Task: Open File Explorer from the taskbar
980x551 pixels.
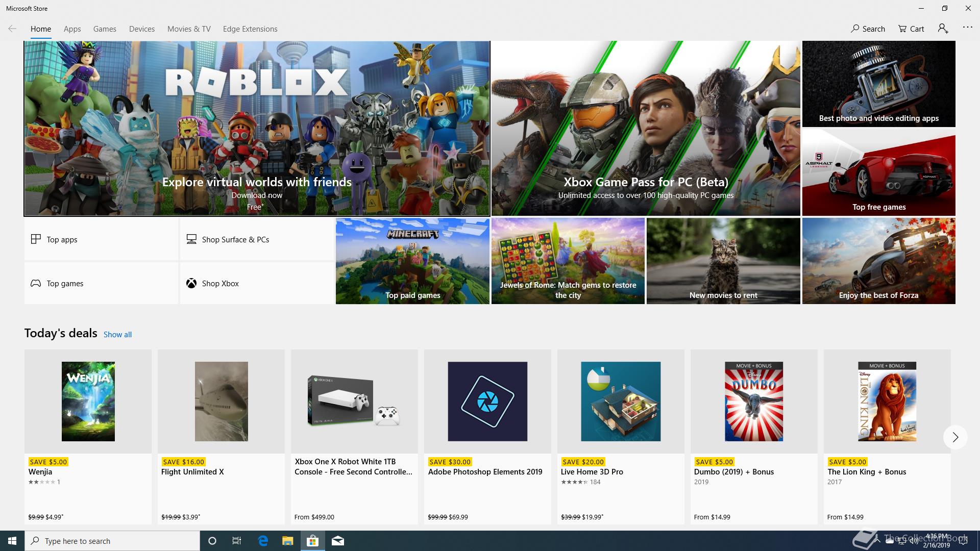Action: (287, 541)
